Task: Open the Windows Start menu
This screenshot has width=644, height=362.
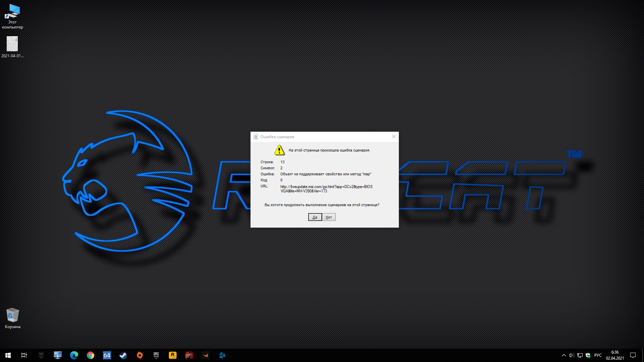Action: 8,355
